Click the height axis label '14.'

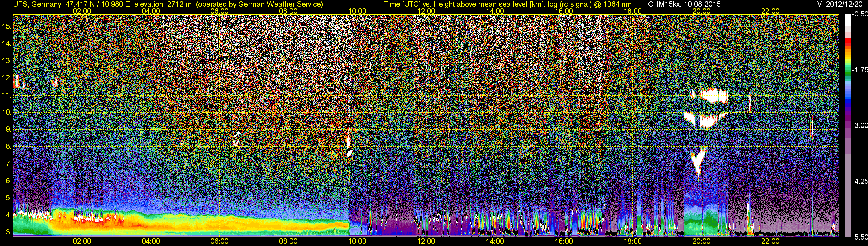click(7, 43)
